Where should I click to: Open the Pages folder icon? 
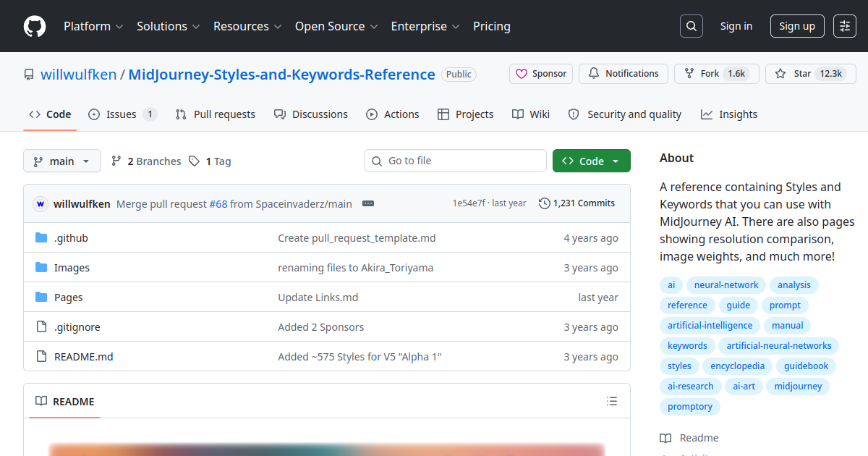[x=41, y=297]
